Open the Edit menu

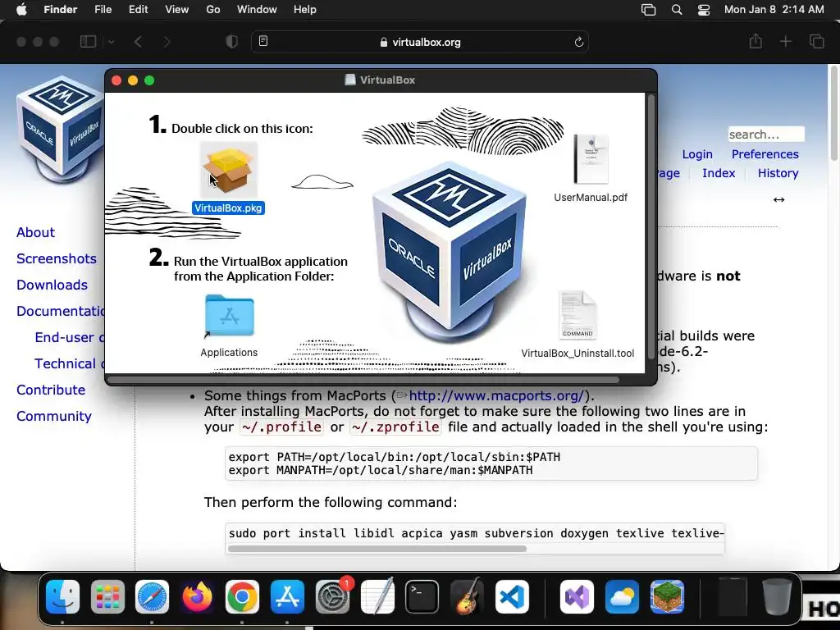(x=138, y=10)
